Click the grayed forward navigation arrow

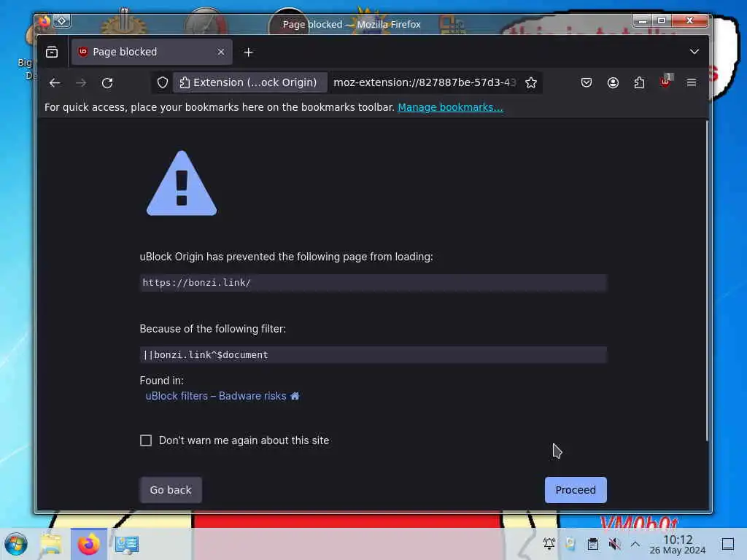click(81, 83)
